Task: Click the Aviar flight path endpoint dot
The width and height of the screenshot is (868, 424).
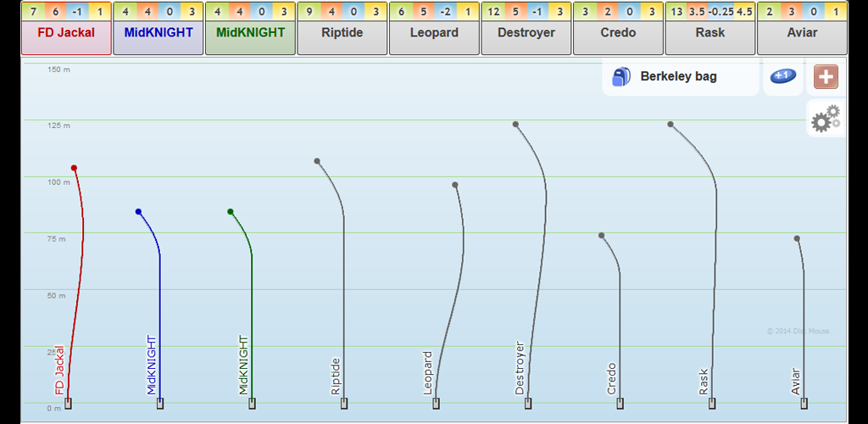Action: (x=797, y=238)
